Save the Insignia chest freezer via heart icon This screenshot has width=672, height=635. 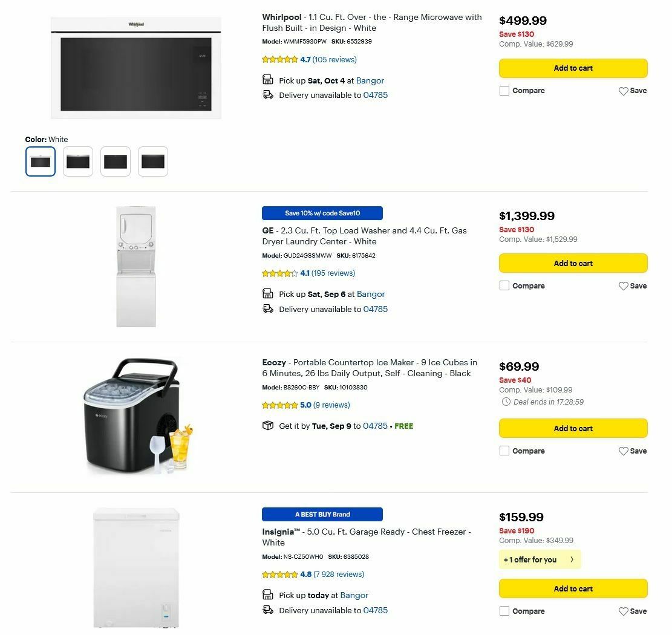624,611
